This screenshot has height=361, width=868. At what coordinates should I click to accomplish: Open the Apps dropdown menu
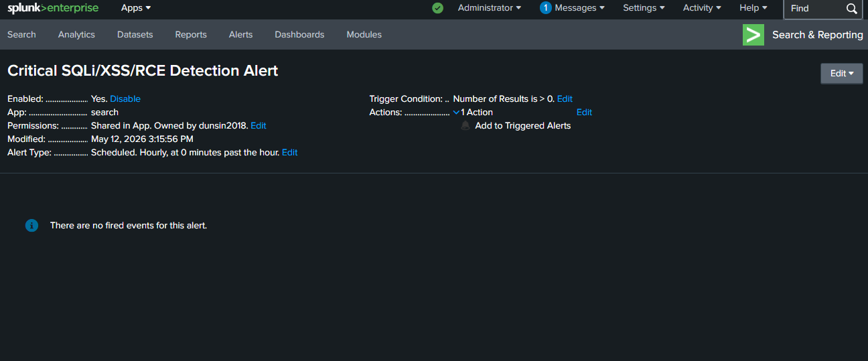pyautogui.click(x=136, y=8)
